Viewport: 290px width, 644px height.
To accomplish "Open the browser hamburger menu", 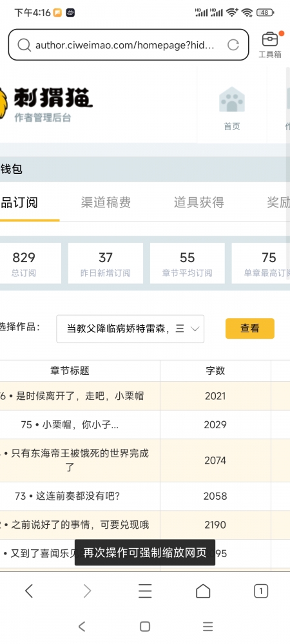I will [x=145, y=591].
